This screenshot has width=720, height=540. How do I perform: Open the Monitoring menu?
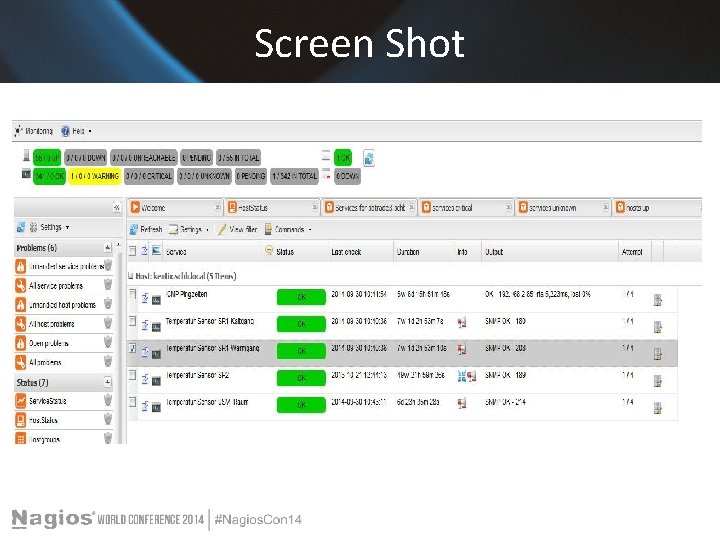point(34,131)
